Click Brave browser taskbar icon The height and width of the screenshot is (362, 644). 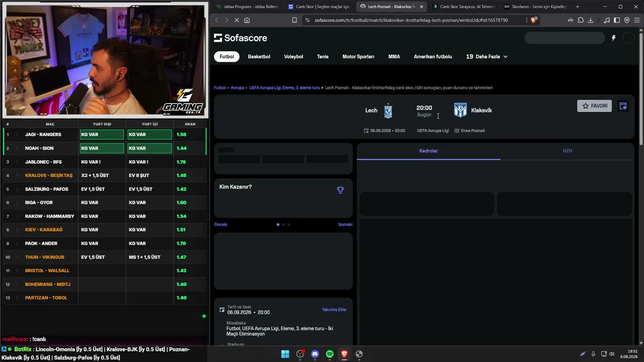click(344, 354)
